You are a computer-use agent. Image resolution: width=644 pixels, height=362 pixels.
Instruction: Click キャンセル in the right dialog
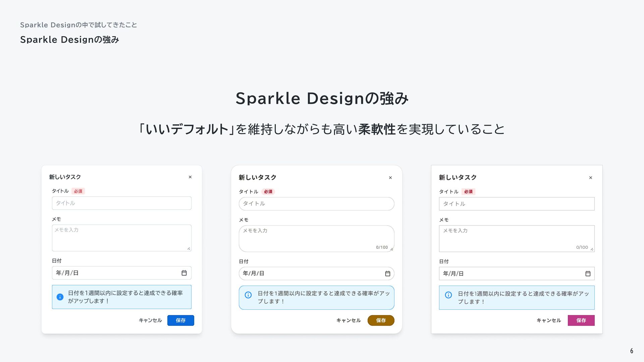click(549, 320)
